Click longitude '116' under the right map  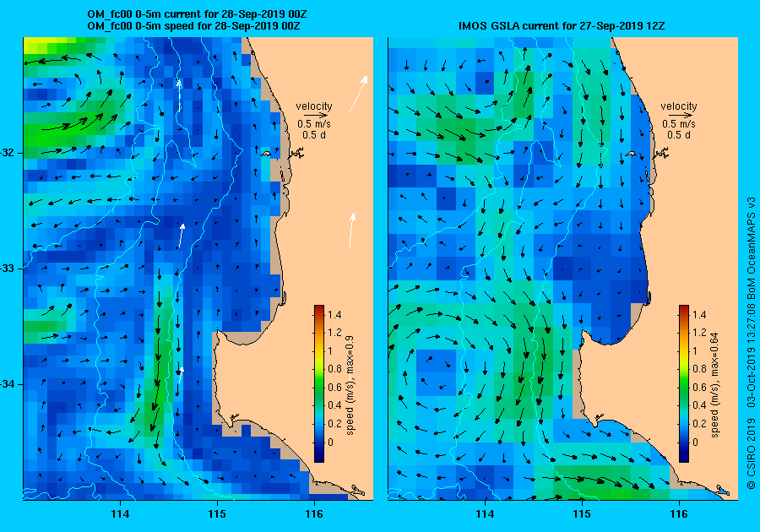click(679, 514)
